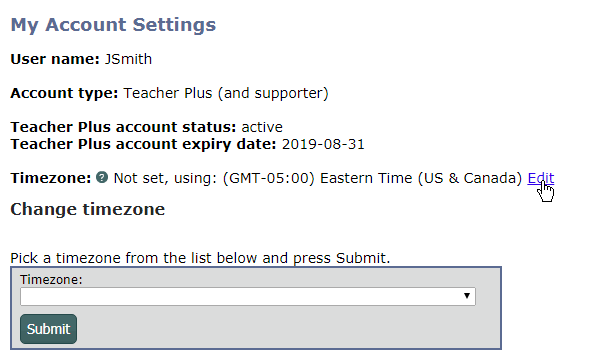Click the Teacher Plus account status label
Viewport: 609px width, 363px height.
[x=123, y=127]
